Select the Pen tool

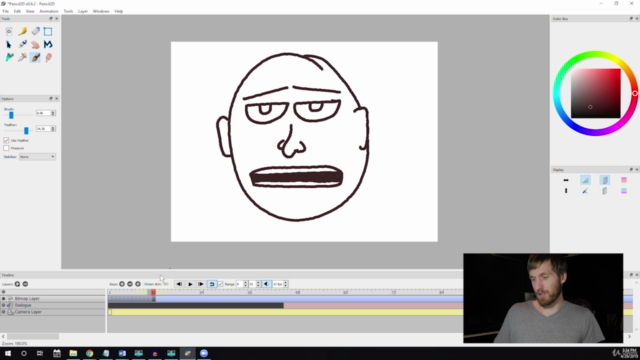22,44
